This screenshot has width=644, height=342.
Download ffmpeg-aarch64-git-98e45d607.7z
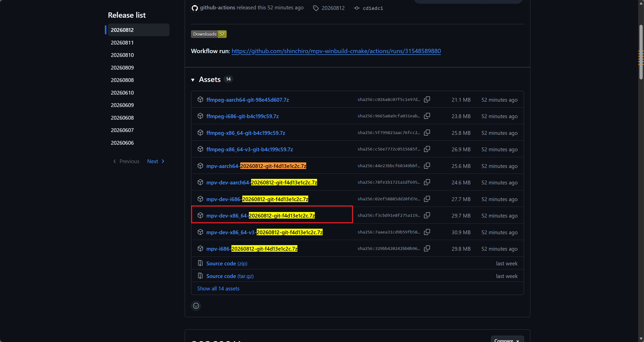coord(248,100)
